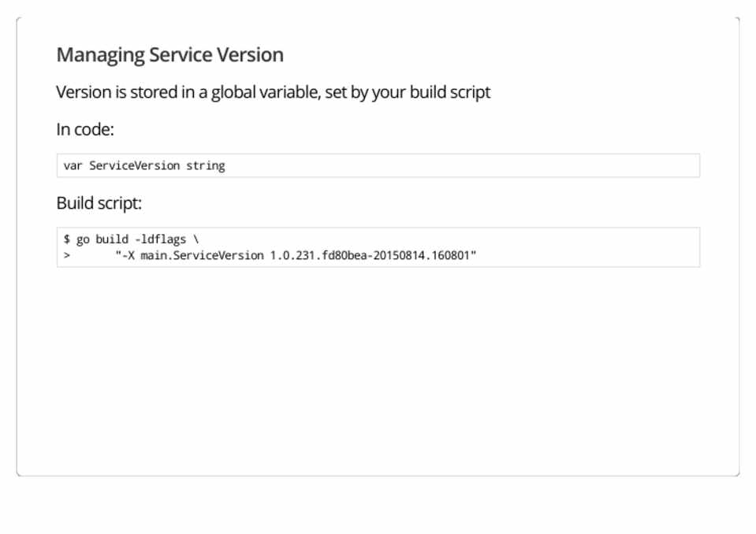Click the "string" type in the declaration

point(206,165)
